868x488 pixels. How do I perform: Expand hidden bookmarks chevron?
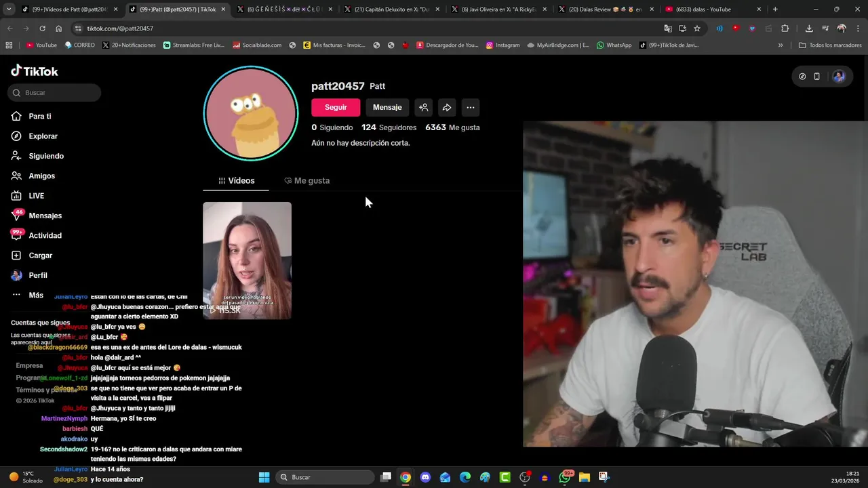(781, 45)
